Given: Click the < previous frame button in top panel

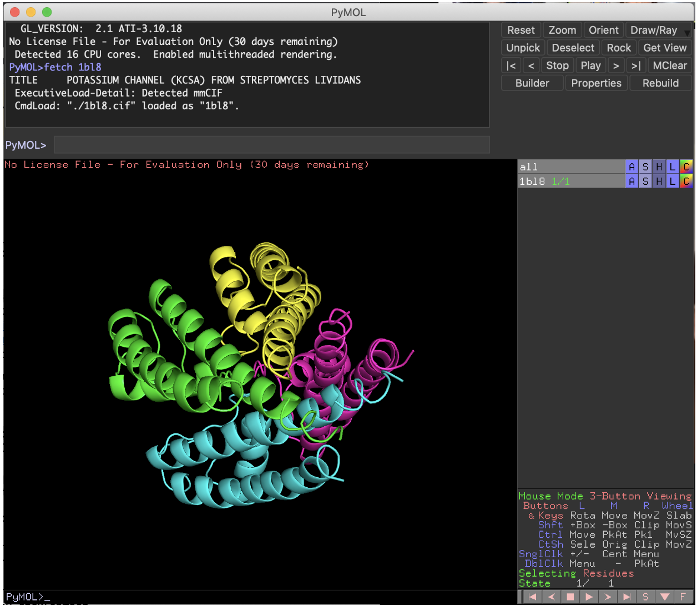Looking at the screenshot, I should coord(531,65).
